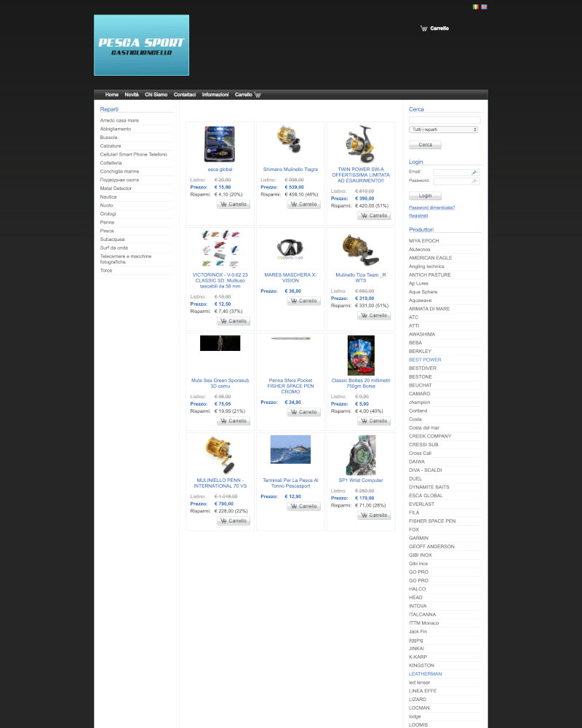Open the MIYA EPOCH producer link
582x728 pixels.
[x=423, y=241]
